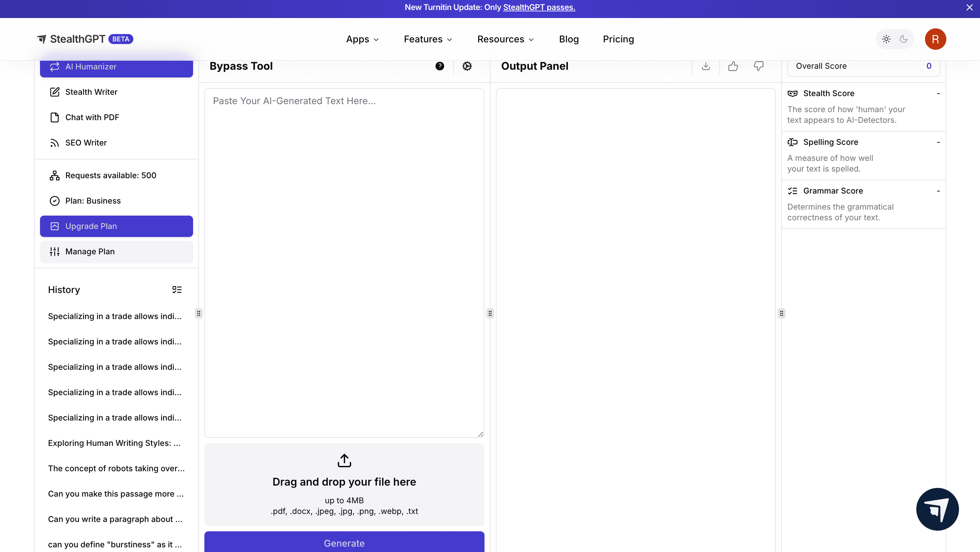Open the floating StealthGPT chat bubble

[937, 509]
